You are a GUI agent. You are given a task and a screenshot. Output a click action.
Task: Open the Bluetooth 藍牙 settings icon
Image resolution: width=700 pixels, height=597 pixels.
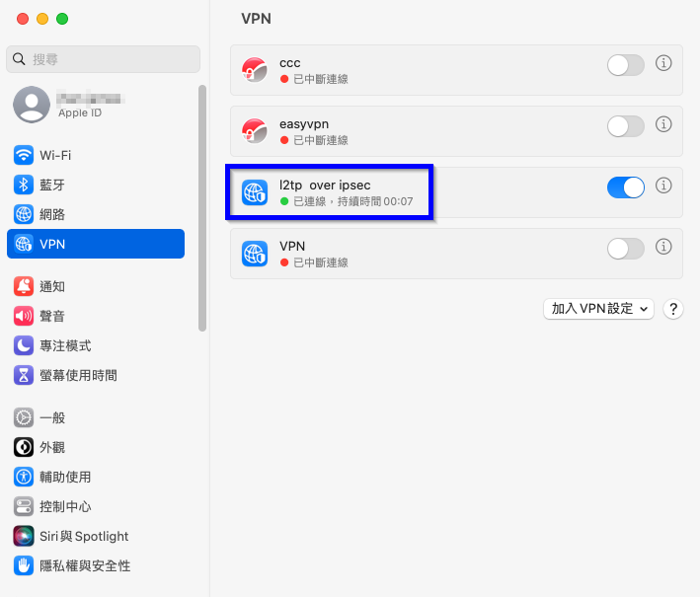click(24, 185)
